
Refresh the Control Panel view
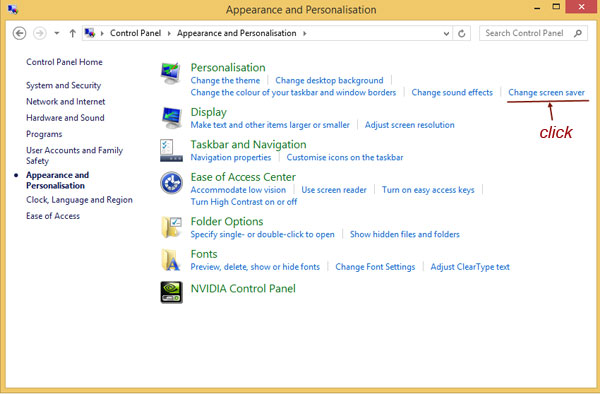tap(462, 33)
